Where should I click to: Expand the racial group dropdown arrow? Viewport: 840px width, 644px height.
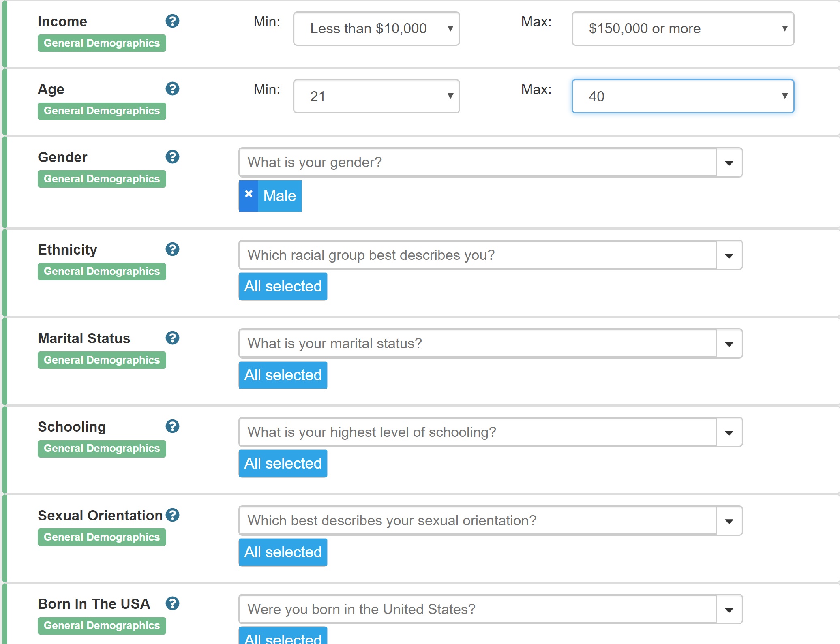[729, 255]
